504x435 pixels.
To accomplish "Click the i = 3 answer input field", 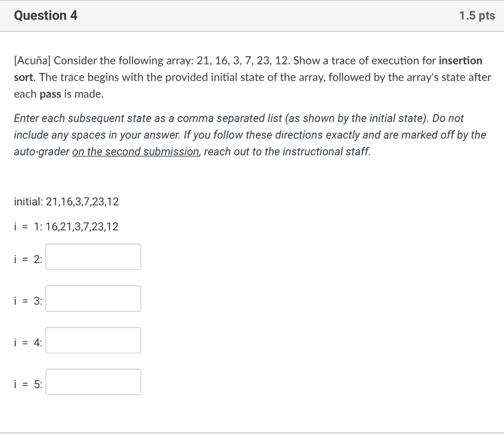I will pyautogui.click(x=93, y=299).
